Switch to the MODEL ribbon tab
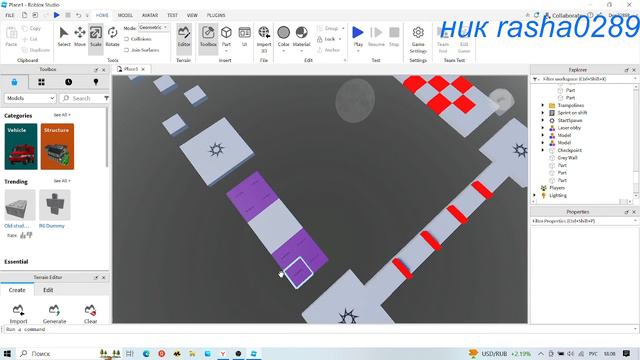 tap(125, 16)
